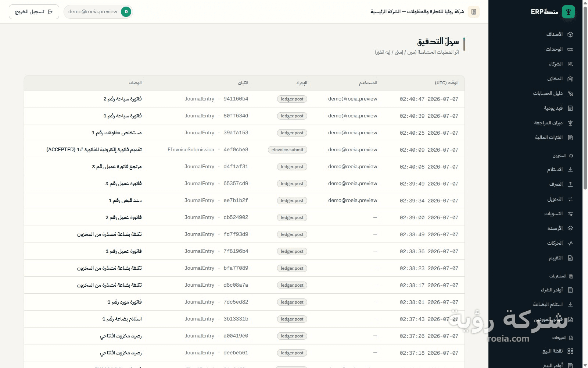588x368 pixels.
Task: Click entity ID a00419e0
Action: tap(236, 336)
